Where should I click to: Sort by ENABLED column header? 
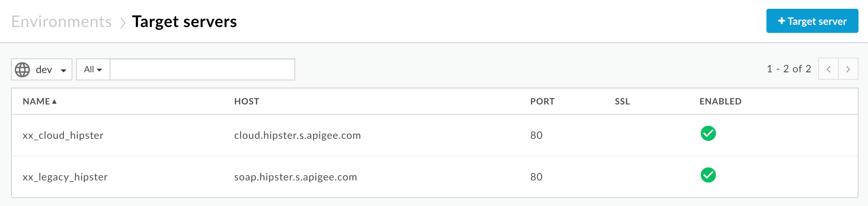click(720, 102)
